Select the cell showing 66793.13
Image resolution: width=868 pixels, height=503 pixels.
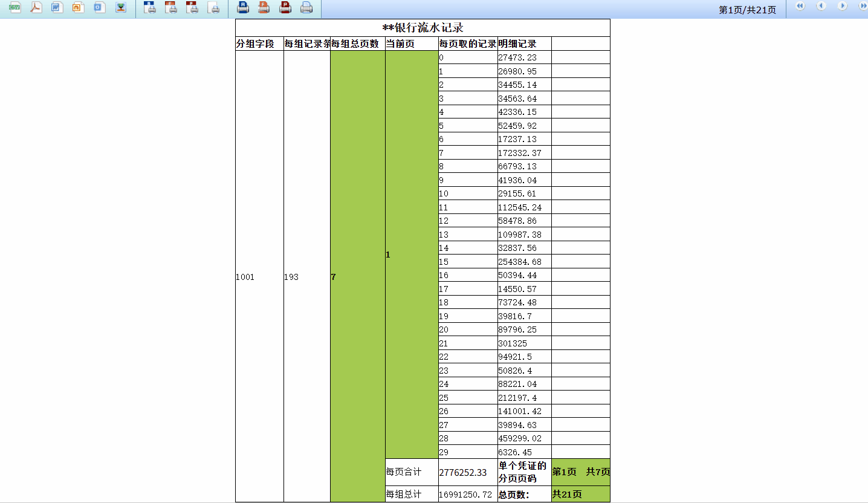click(x=525, y=166)
